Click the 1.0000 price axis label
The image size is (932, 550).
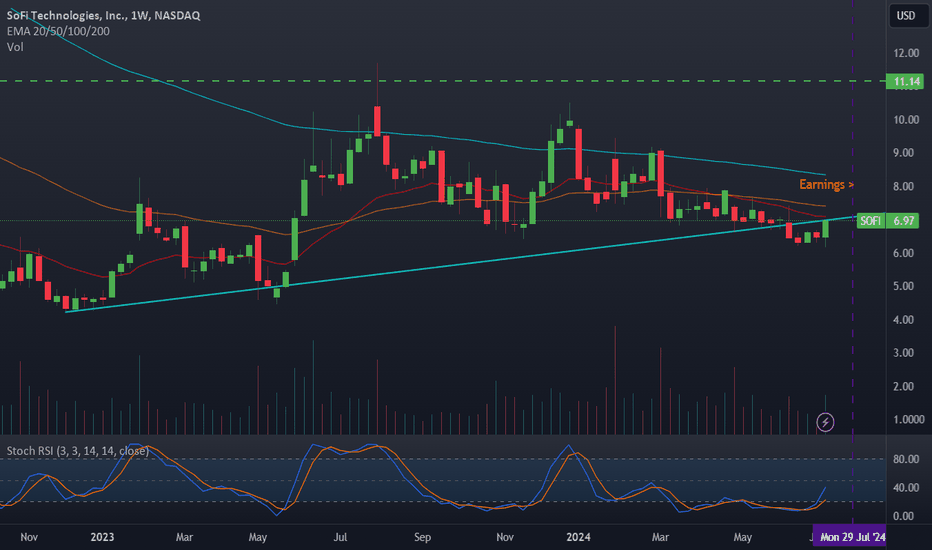909,419
